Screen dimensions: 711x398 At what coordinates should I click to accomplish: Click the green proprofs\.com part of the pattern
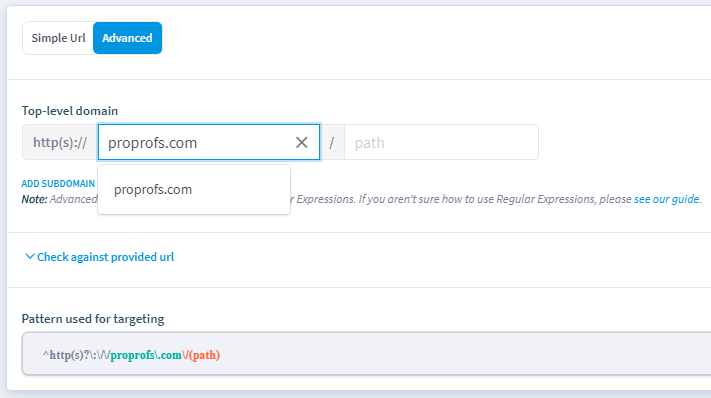146,355
